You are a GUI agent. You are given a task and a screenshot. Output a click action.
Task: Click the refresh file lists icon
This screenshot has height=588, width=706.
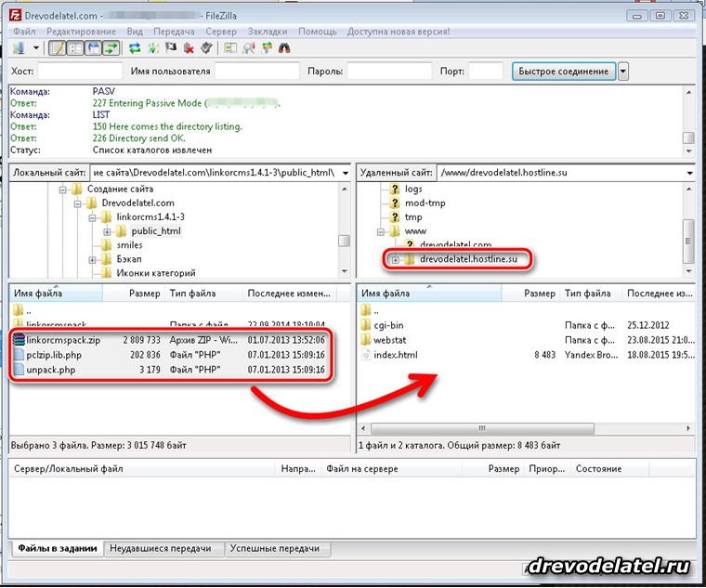134,47
